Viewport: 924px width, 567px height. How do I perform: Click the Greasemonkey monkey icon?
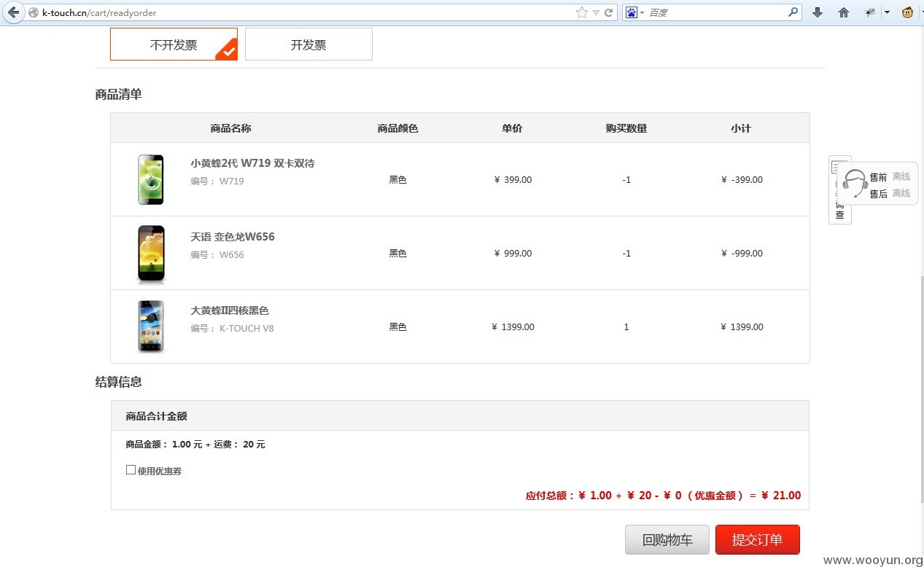pos(908,12)
